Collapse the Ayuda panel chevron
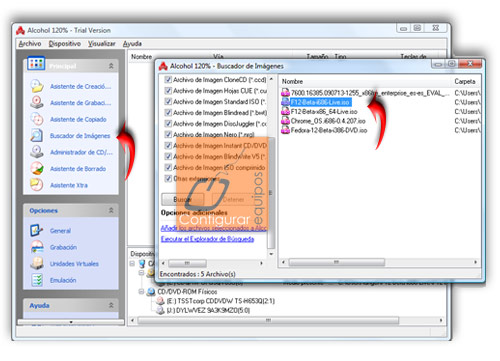This screenshot has height=361, width=500. [111, 305]
